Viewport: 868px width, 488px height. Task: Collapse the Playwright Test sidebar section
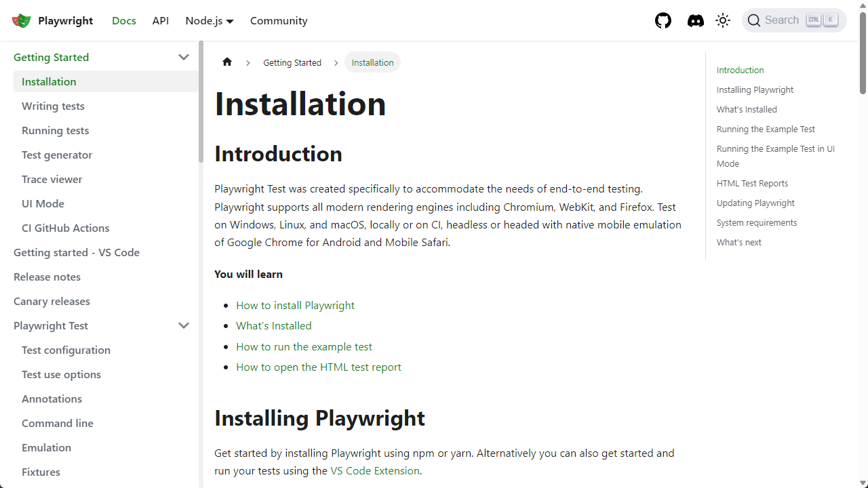[183, 325]
